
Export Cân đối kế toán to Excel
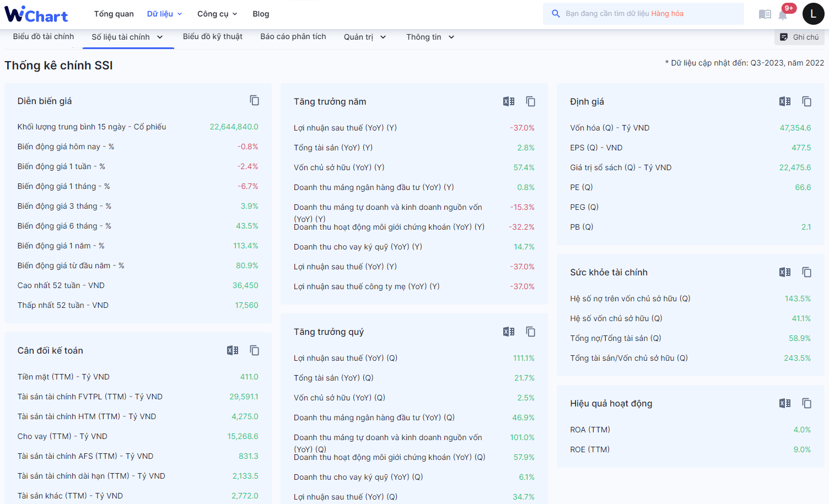pyautogui.click(x=233, y=350)
